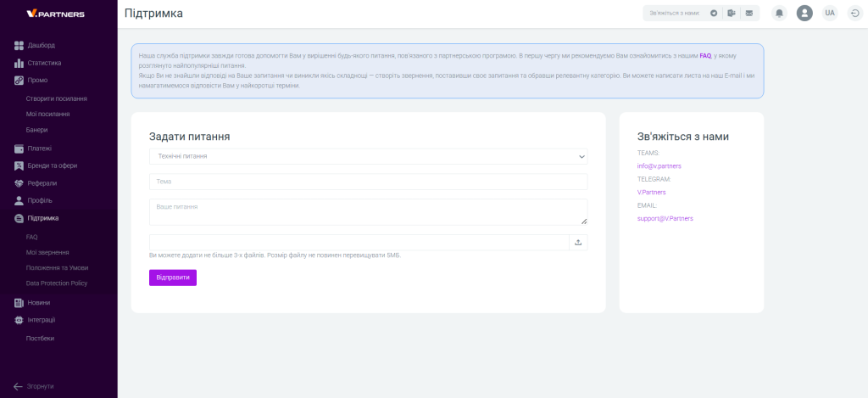The image size is (868, 398).
Task: Open the user profile avatar menu
Action: (804, 14)
